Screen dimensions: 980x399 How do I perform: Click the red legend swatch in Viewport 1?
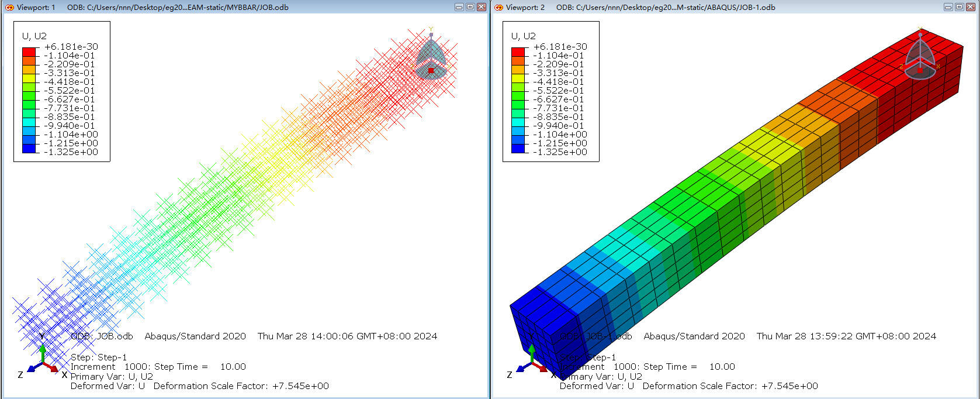(x=29, y=51)
